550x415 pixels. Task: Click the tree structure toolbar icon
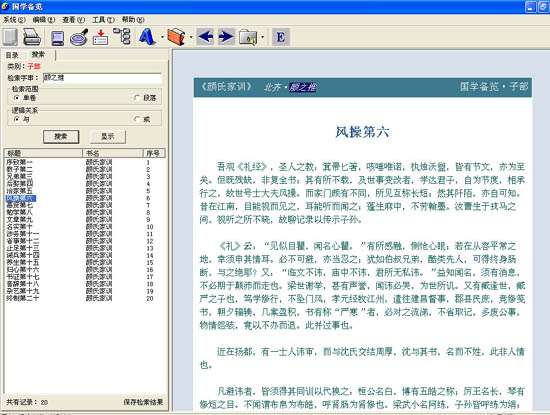pos(122,36)
